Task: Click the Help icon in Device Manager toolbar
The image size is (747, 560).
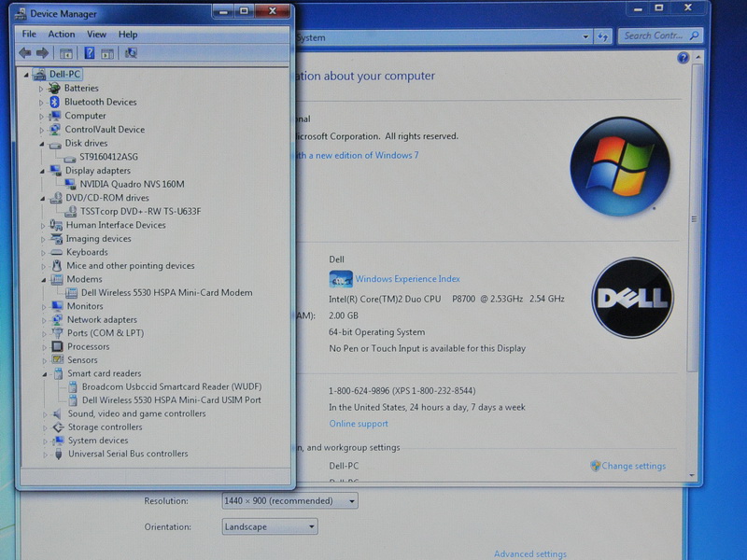Action: 89,53
